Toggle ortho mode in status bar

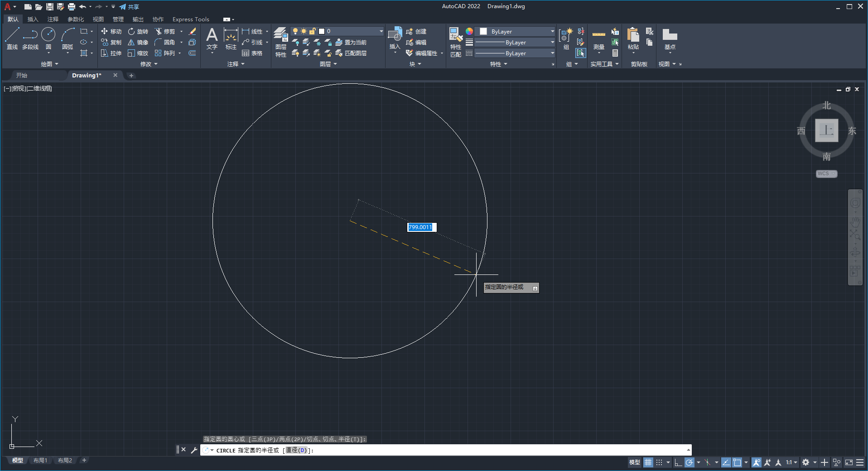pyautogui.click(x=678, y=462)
